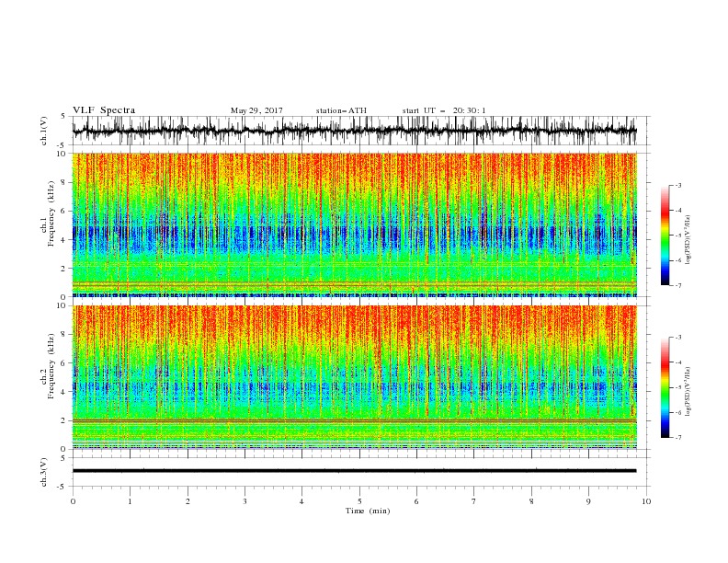Click the time axis tick label '2'
Viewport: 728px width, 563px height.
[x=188, y=501]
